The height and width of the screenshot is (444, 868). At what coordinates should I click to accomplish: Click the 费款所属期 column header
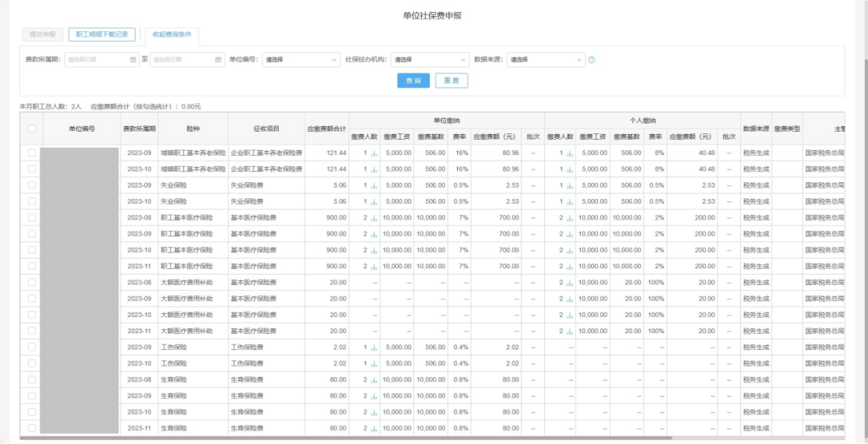[140, 128]
